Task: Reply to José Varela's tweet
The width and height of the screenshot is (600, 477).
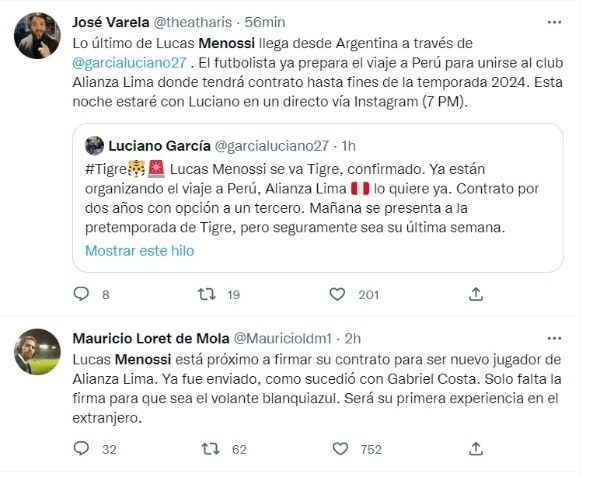Action: click(x=82, y=294)
